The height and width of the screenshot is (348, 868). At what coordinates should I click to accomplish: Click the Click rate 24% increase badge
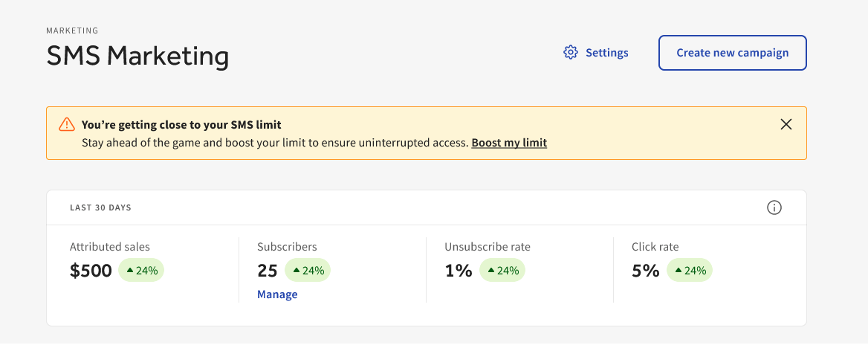(690, 271)
